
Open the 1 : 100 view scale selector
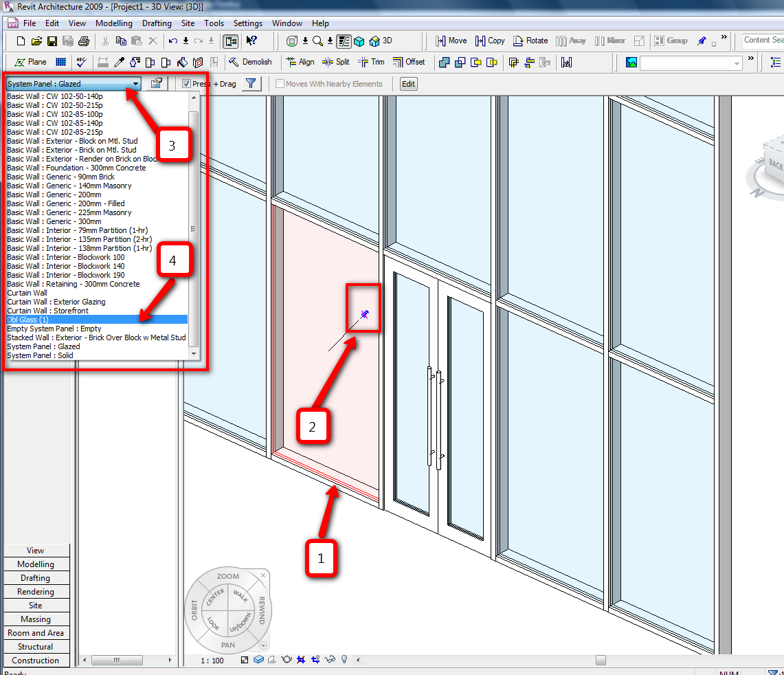[212, 660]
